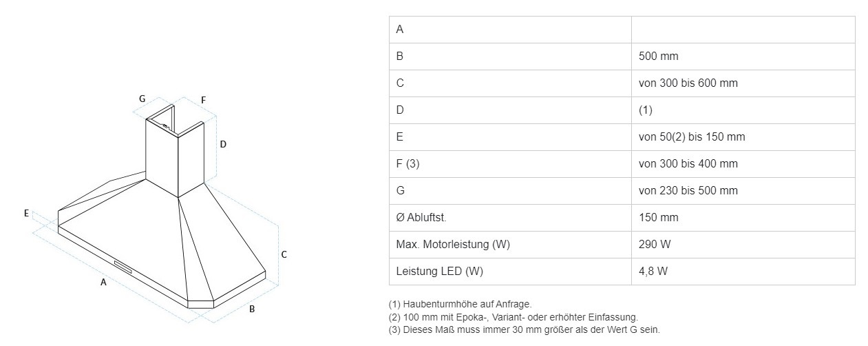This screenshot has width=868, height=346.
Task: Click the "(1)" value in row D
Action: pos(646,110)
